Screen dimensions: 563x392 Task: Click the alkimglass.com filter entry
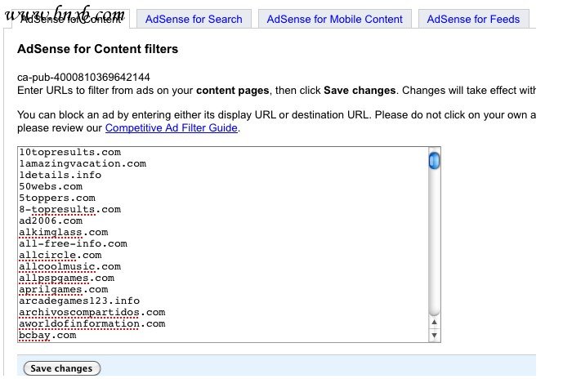tap(63, 233)
